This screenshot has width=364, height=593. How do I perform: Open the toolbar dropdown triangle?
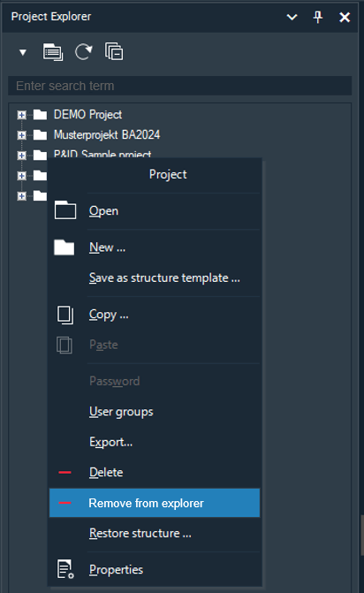coord(23,52)
